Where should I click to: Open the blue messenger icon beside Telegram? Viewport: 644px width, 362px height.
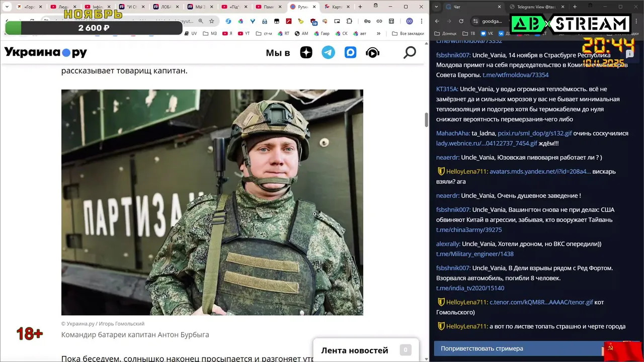click(351, 52)
